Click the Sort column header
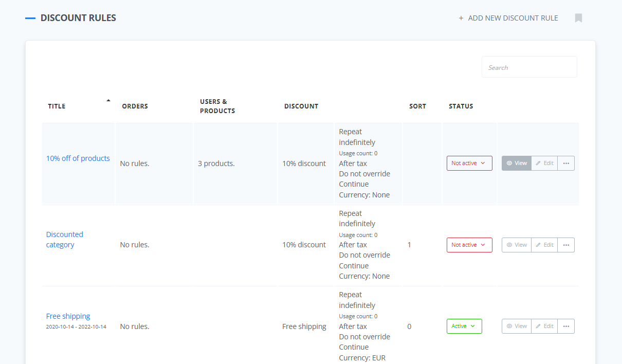622x364 pixels. coord(417,106)
